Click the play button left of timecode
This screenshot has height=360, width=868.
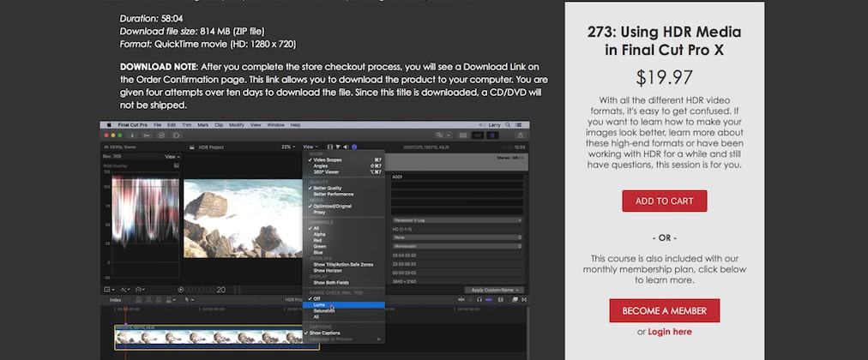[180, 290]
